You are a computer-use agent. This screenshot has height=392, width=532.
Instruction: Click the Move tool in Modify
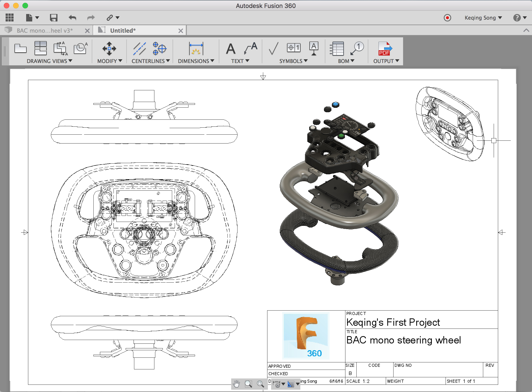coord(109,48)
